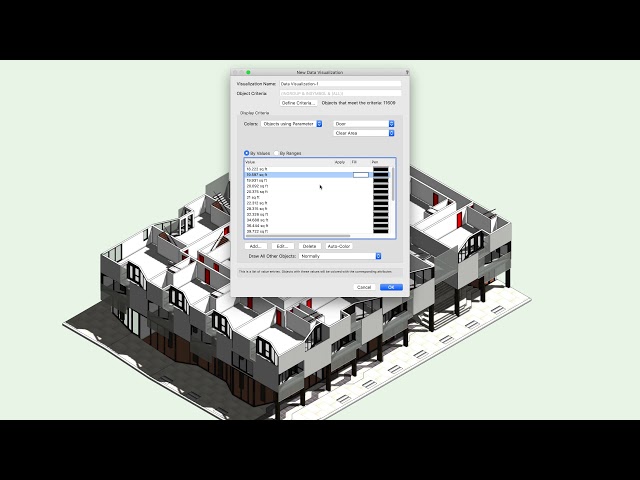This screenshot has width=640, height=480.
Task: Open the Draw All Other Objects dropdown
Action: (x=340, y=256)
